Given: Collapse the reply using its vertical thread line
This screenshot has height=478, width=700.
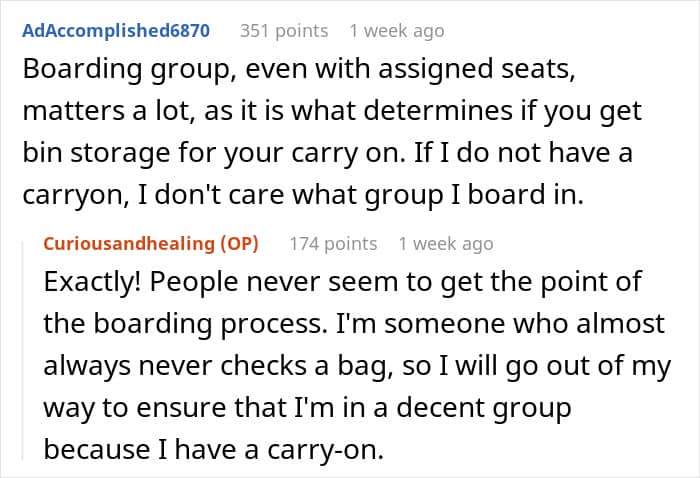Looking at the screenshot, I should pyautogui.click(x=23, y=350).
